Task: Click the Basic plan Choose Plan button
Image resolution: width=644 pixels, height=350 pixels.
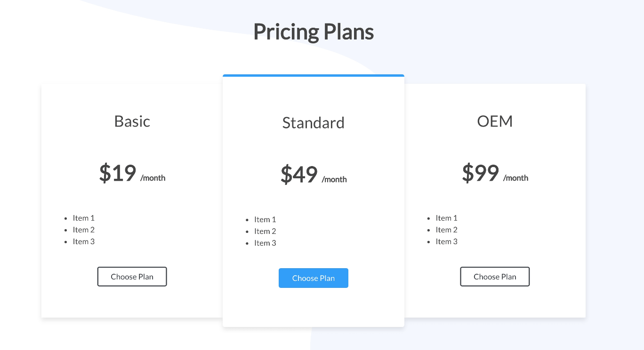Action: 132,277
